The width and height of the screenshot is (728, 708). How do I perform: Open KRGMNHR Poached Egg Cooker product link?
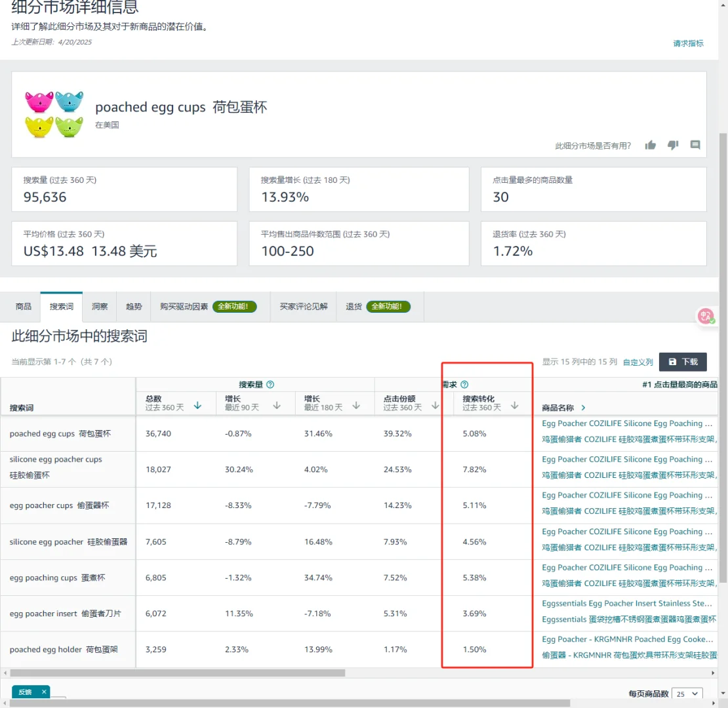[x=627, y=639]
